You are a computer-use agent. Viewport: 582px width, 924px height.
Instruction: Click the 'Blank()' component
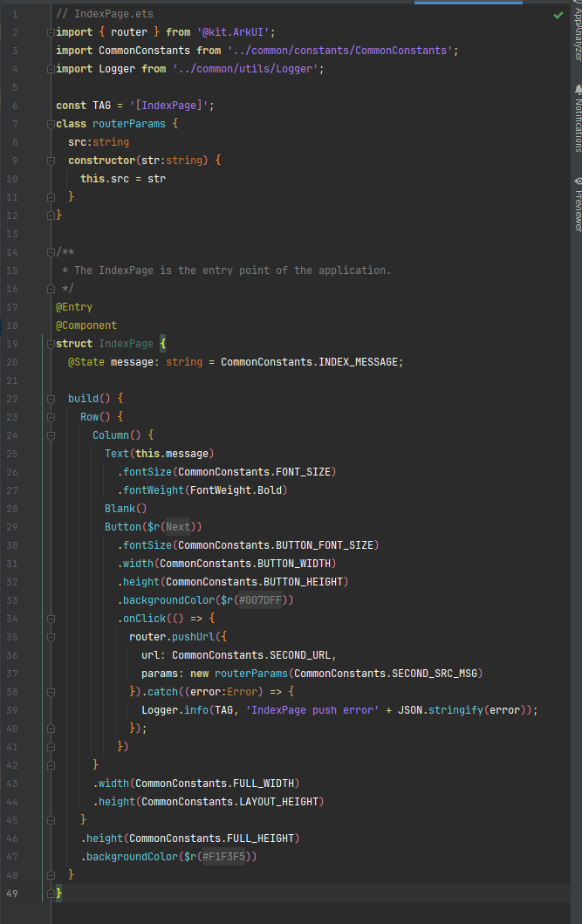126,509
